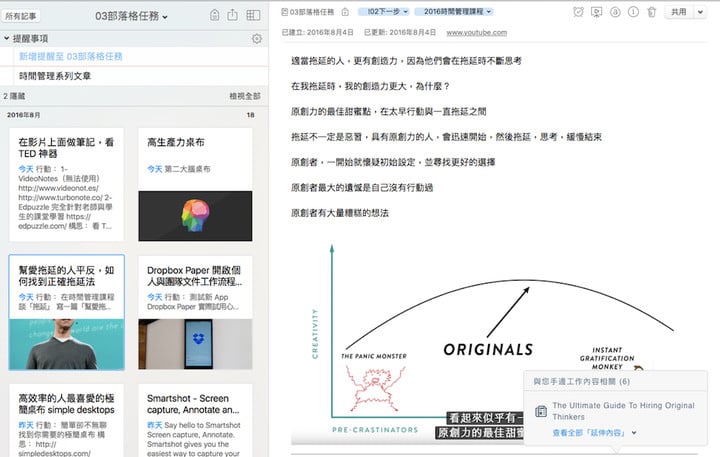Click the notebook icon before 03部落格任務 in note header
Viewport: 720px width, 457px height.
(285, 12)
